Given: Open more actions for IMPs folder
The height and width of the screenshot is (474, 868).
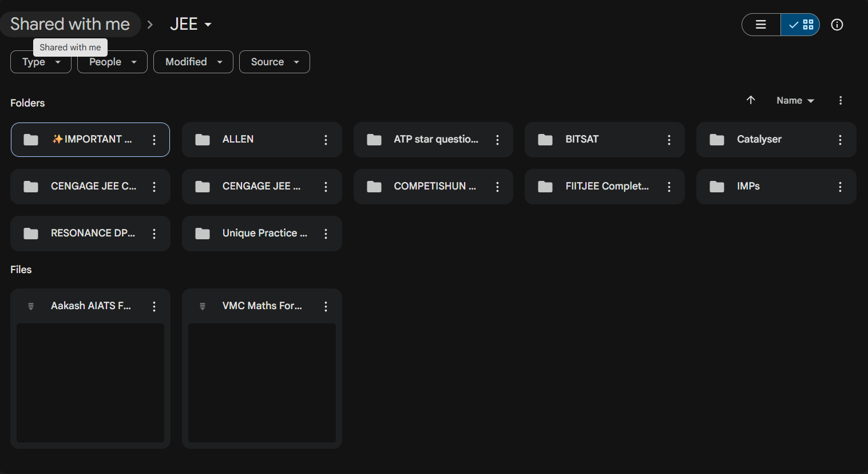Looking at the screenshot, I should pos(840,187).
